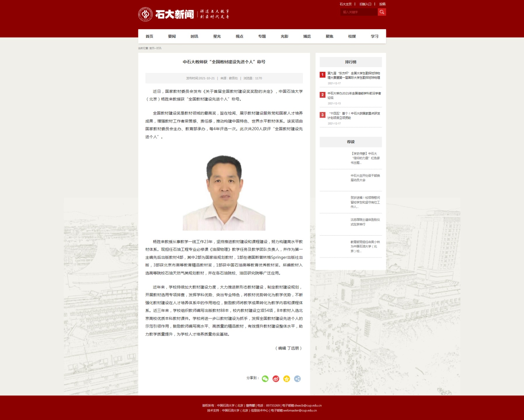Share article to WeChat
Viewport: 524px width, 420px height.
click(265, 379)
